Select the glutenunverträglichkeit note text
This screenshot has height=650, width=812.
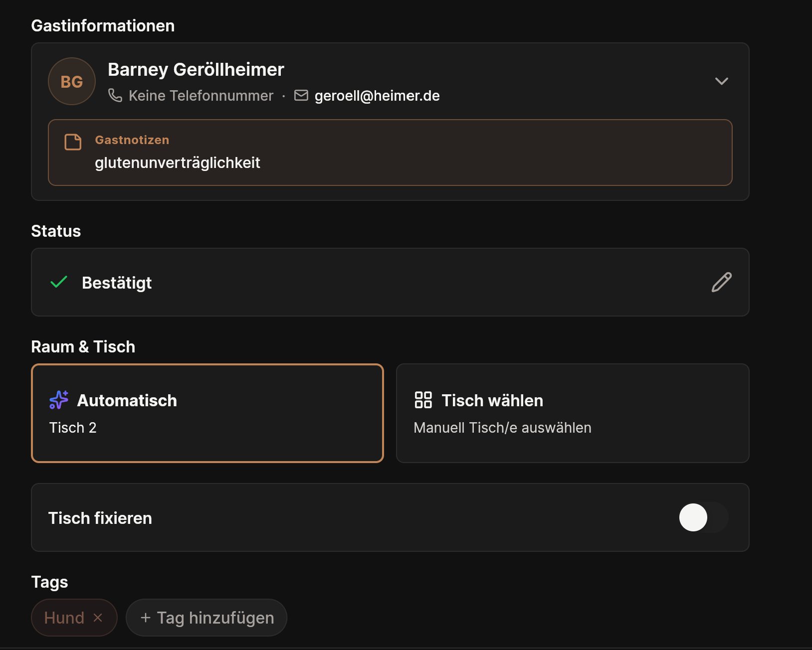pos(178,162)
